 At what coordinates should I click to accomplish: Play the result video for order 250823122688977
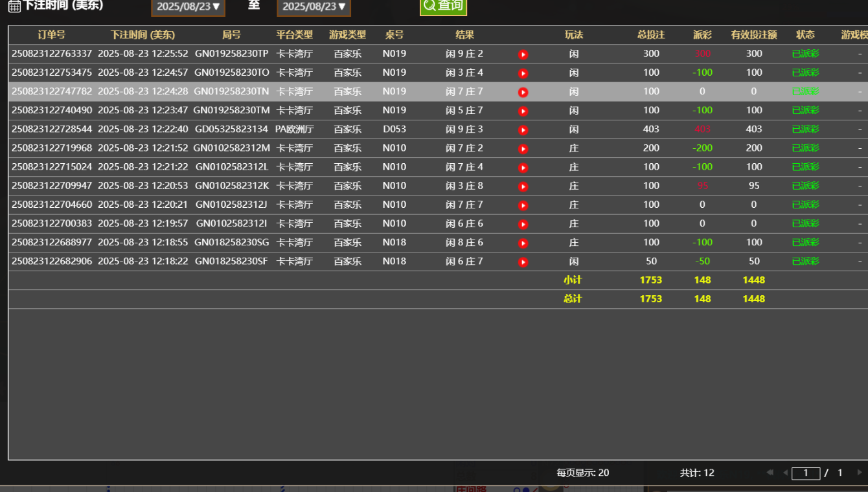(523, 243)
